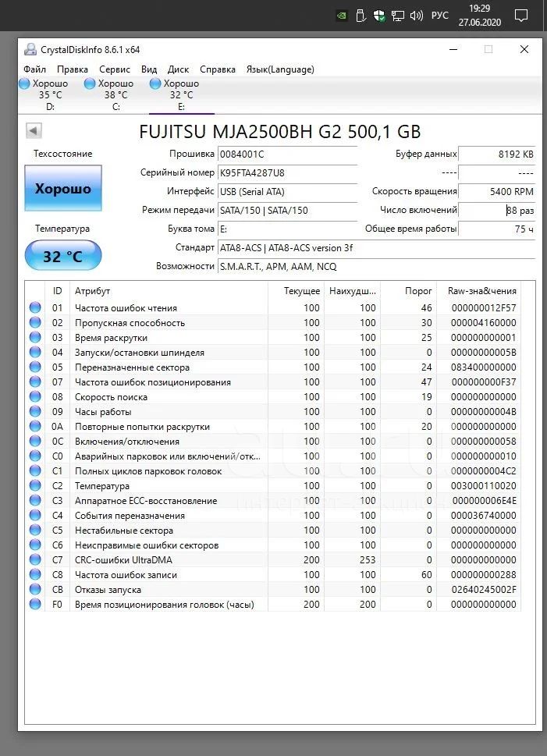547x756 pixels.
Task: Click the ID column header
Action: (x=58, y=291)
